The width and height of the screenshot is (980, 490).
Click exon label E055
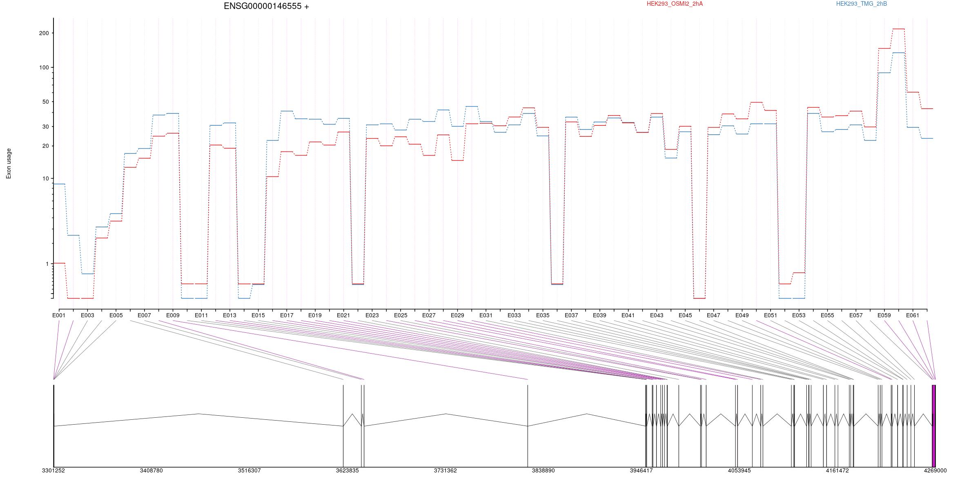[x=827, y=315]
